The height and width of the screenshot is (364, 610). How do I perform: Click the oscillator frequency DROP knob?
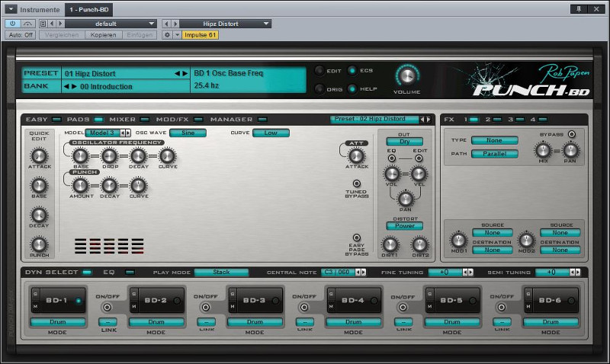tap(109, 156)
